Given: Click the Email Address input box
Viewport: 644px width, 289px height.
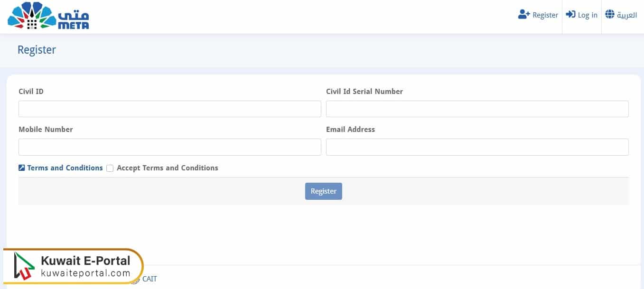Looking at the screenshot, I should [477, 147].
